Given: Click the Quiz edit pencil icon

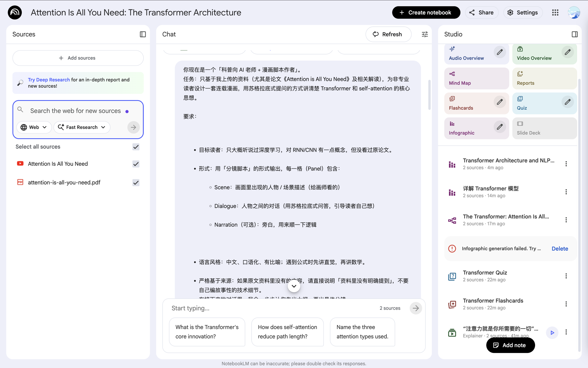Looking at the screenshot, I should (x=567, y=102).
